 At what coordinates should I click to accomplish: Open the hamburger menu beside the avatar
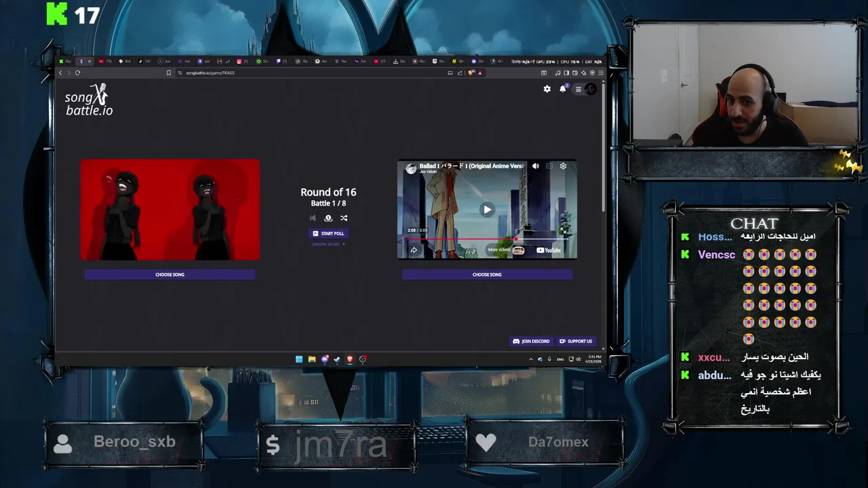click(x=578, y=89)
